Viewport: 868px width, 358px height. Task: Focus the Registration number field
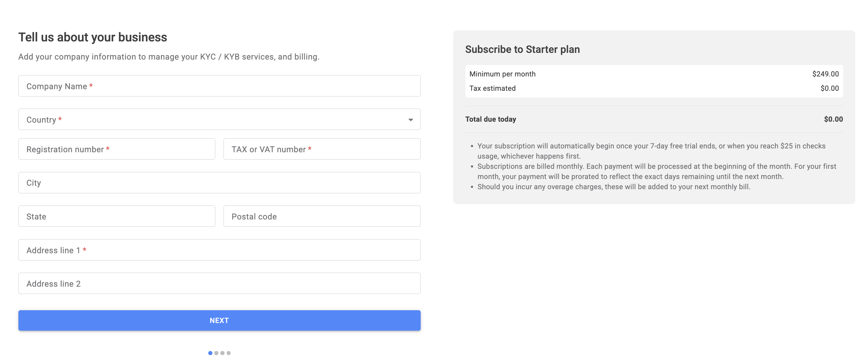point(117,149)
